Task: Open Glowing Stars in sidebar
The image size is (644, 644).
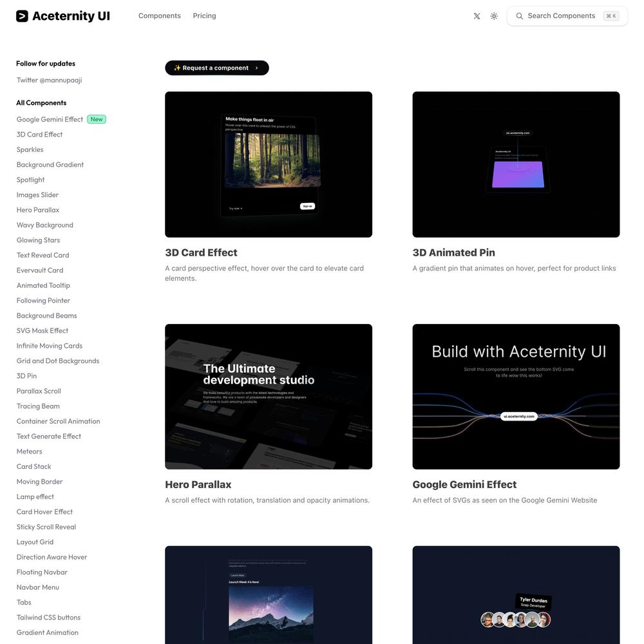Action: click(38, 240)
